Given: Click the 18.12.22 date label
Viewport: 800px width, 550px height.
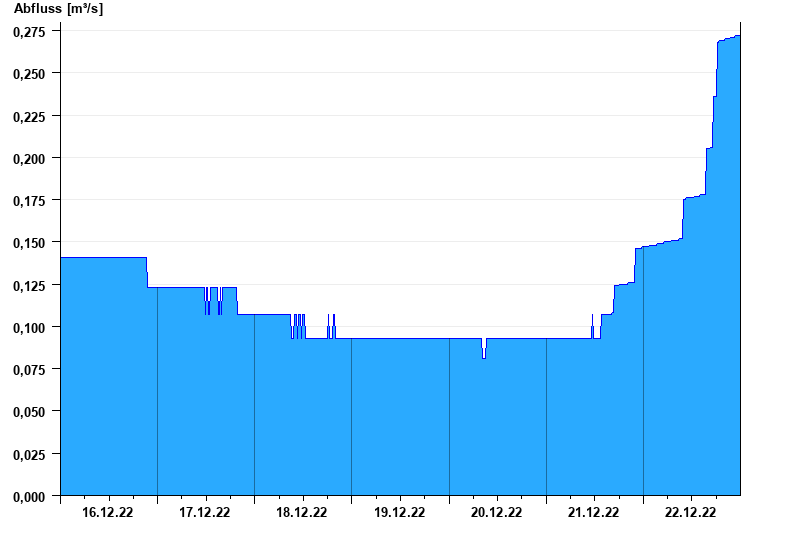Looking at the screenshot, I should (x=302, y=512).
